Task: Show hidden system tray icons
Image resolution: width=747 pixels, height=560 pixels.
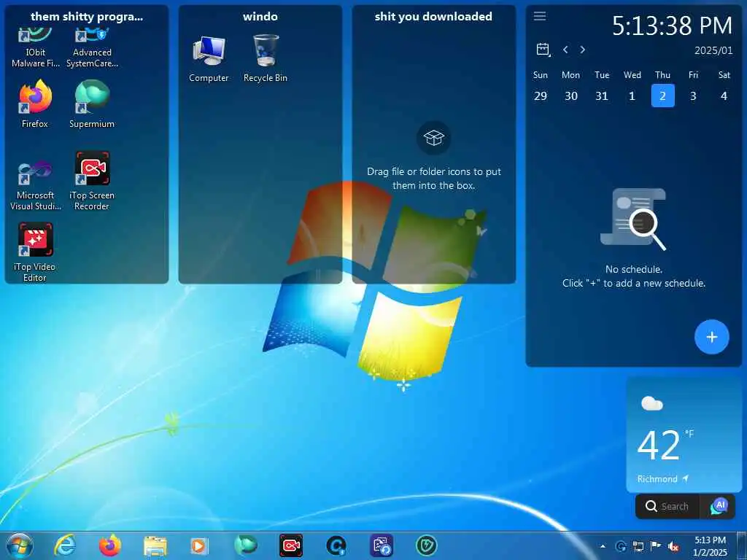Action: [x=603, y=546]
